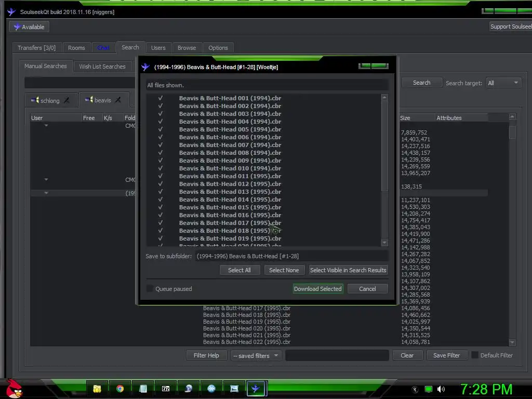Launch Chrome from the taskbar
Screen dimensions: 532x399
pos(120,389)
